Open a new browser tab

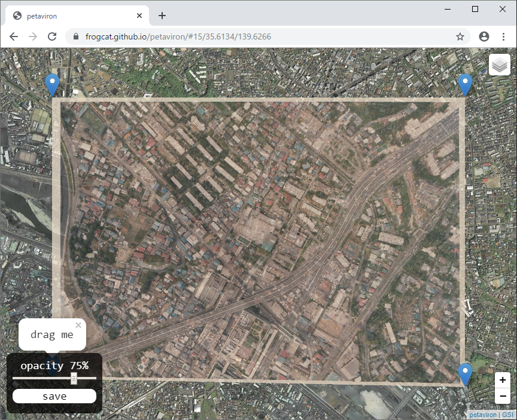click(x=162, y=16)
